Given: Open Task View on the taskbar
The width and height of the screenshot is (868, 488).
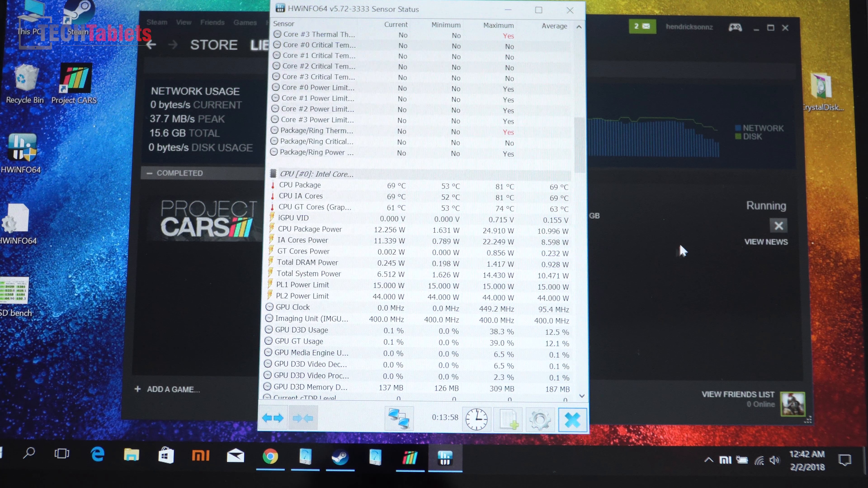Looking at the screenshot, I should (x=62, y=453).
